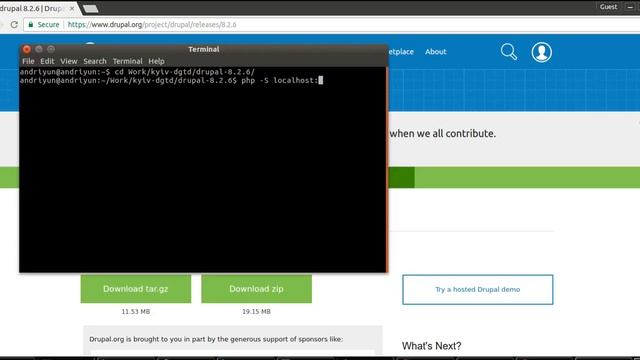
Task: Click Try a hosted Drupal demo button
Action: point(478,289)
